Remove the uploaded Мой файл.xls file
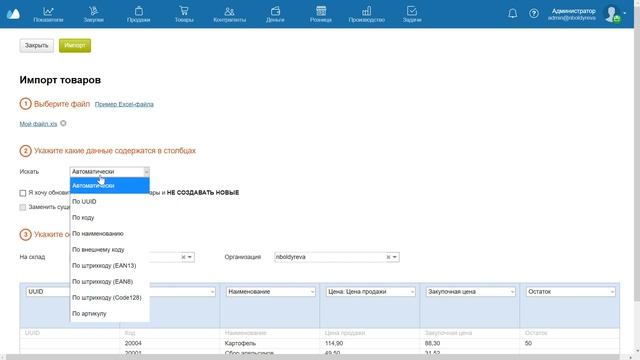The height and width of the screenshot is (360, 640). click(x=63, y=123)
